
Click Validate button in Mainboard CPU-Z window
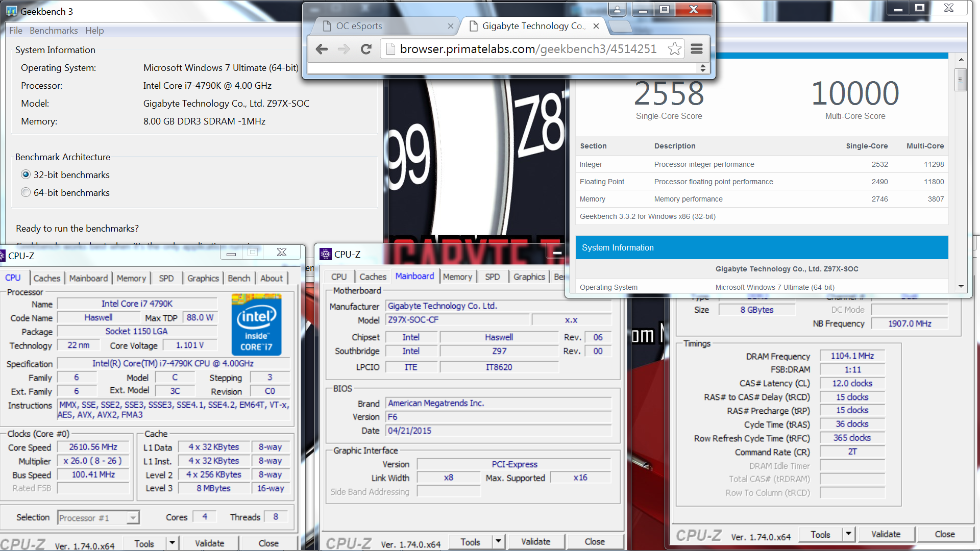(x=536, y=542)
